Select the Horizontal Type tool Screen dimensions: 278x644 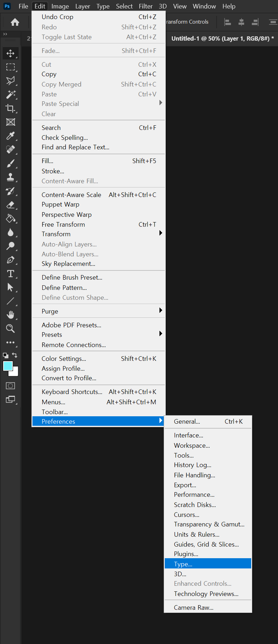click(11, 274)
